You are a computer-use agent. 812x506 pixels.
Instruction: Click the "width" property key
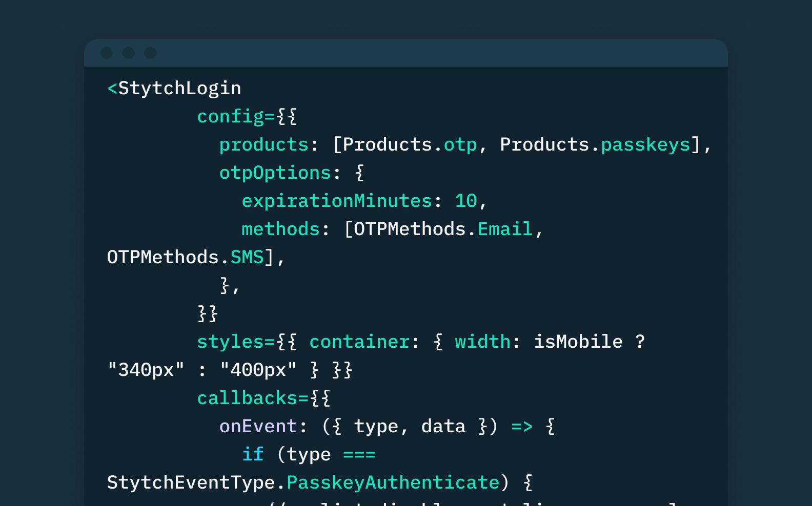(483, 342)
